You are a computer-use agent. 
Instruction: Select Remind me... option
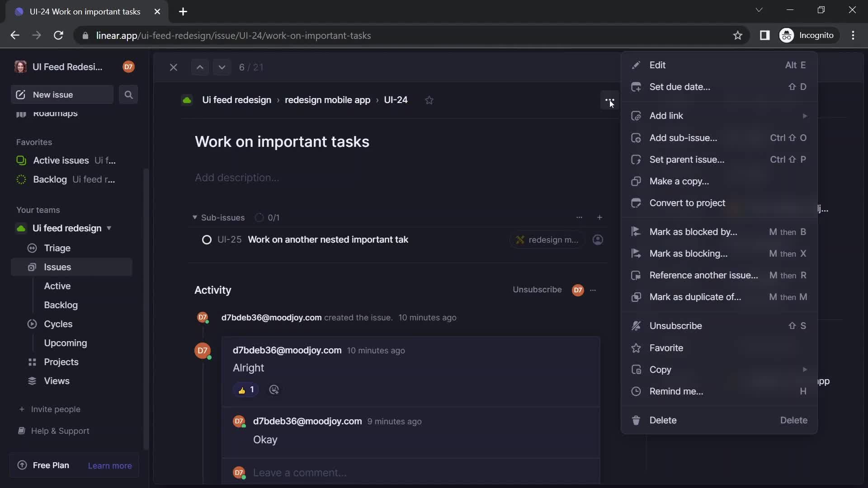[719, 391]
